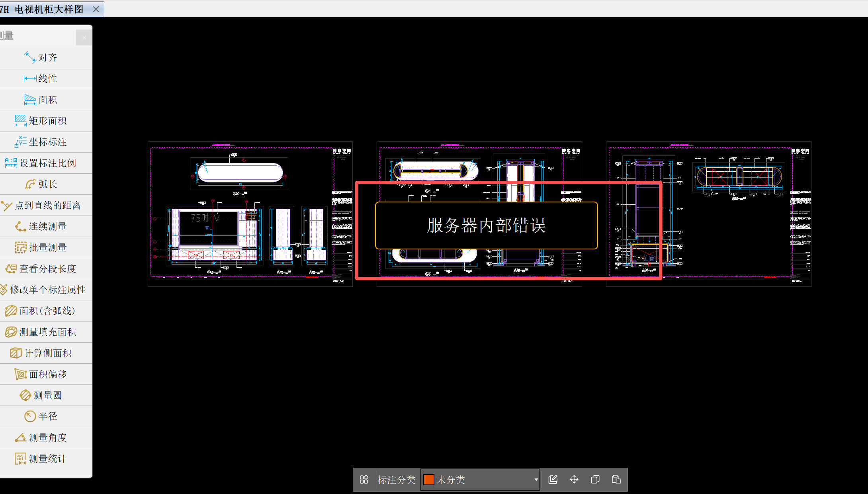Viewport: 868px width, 494px height.
Task: Click the orange 未分类 color swatch
Action: click(x=429, y=480)
